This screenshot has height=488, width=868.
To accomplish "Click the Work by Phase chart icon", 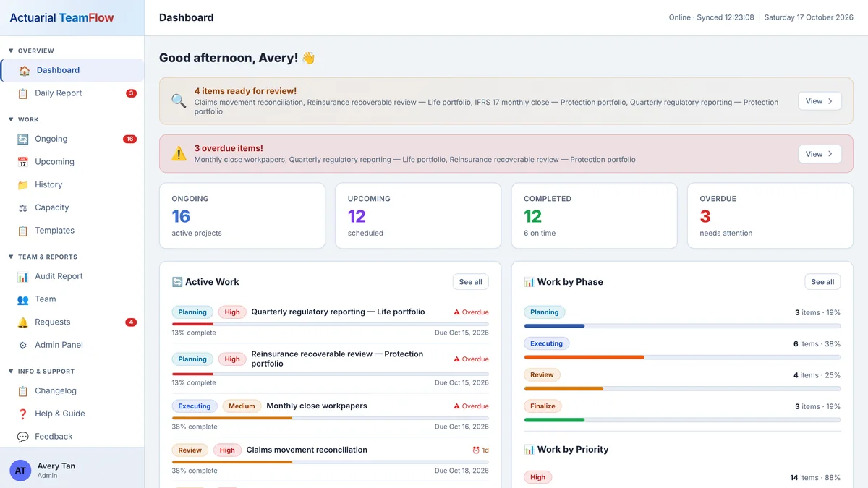I will [x=529, y=282].
